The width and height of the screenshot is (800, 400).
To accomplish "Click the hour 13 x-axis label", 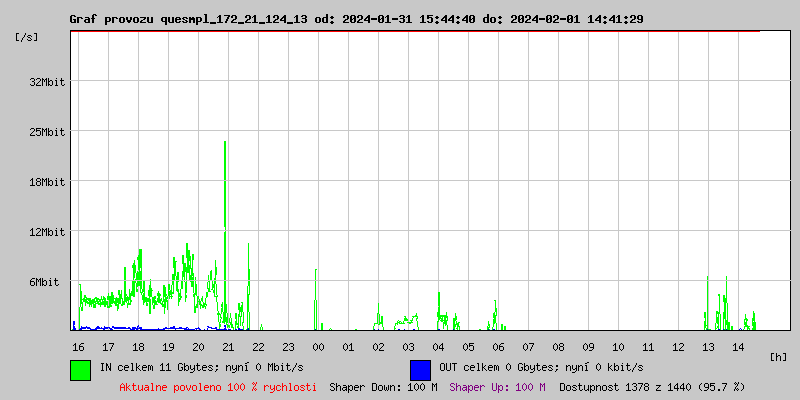I will pyautogui.click(x=708, y=347).
